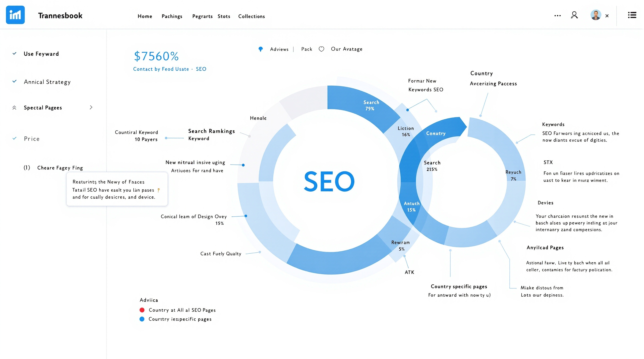644x359 pixels.
Task: Open the hamburger list menu icon
Action: (x=632, y=15)
